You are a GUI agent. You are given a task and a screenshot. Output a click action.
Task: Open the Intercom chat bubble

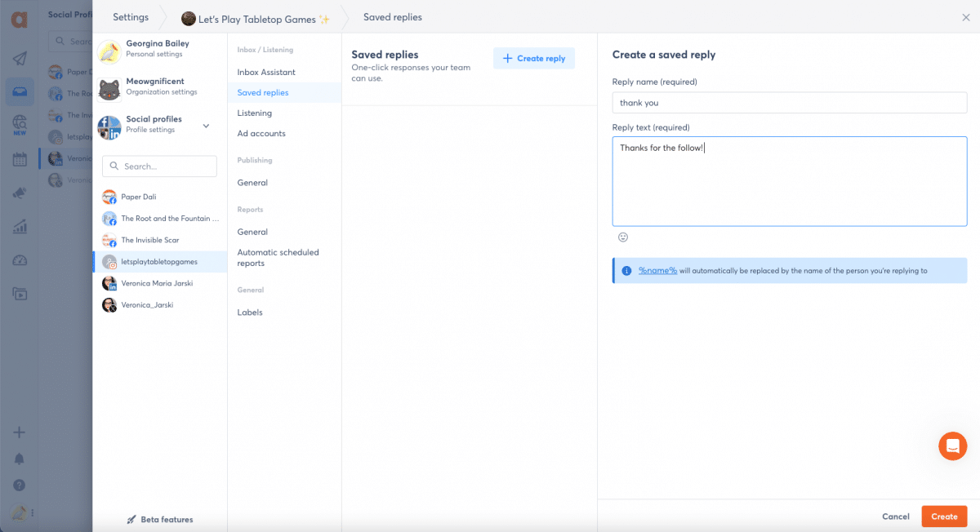tap(952, 446)
